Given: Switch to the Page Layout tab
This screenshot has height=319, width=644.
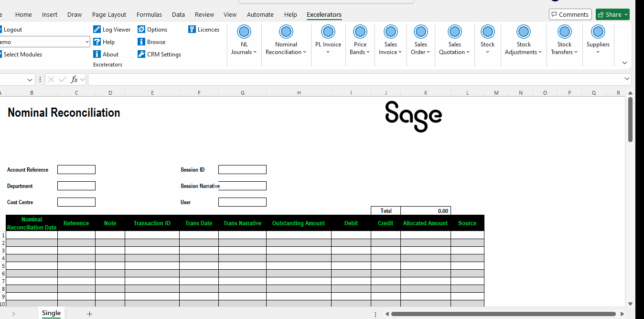Looking at the screenshot, I should 109,14.
